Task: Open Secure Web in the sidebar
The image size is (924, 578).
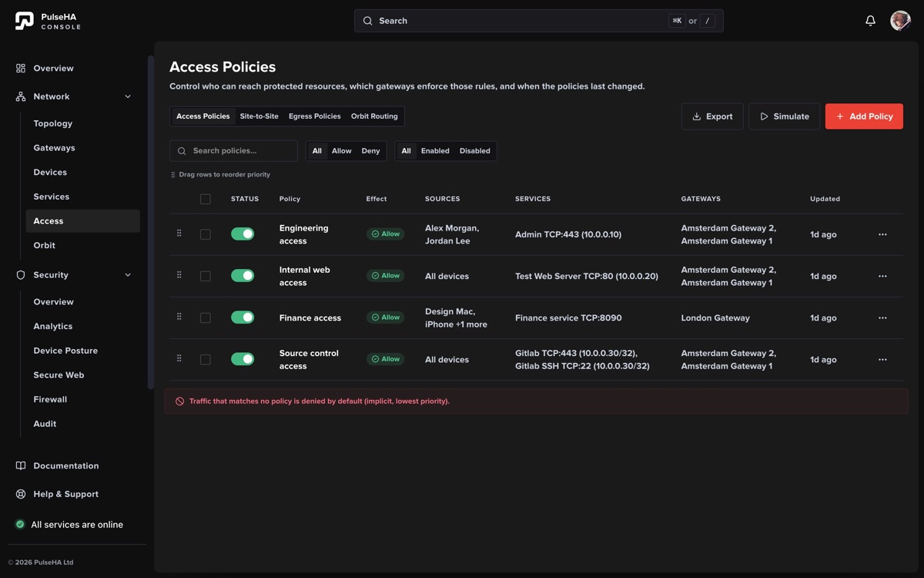Action: 82,375
